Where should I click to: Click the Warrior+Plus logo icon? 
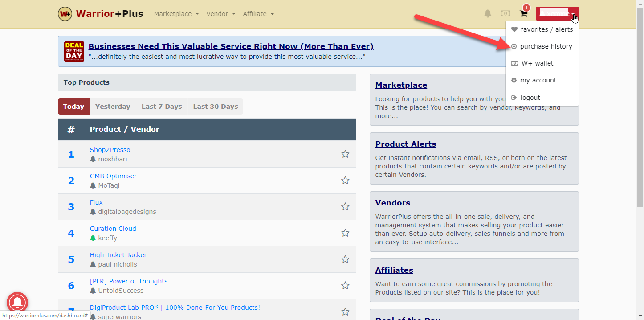pos(65,14)
